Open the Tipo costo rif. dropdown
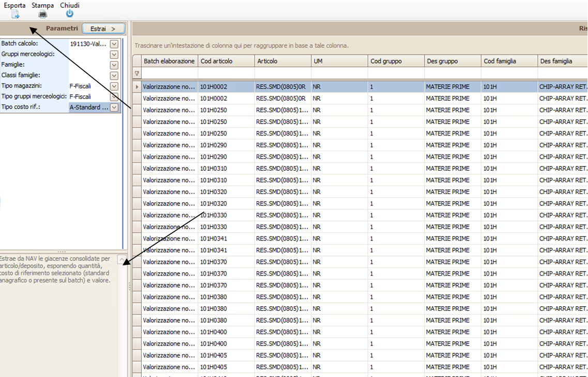Viewport: 588px width, 377px height. point(114,108)
